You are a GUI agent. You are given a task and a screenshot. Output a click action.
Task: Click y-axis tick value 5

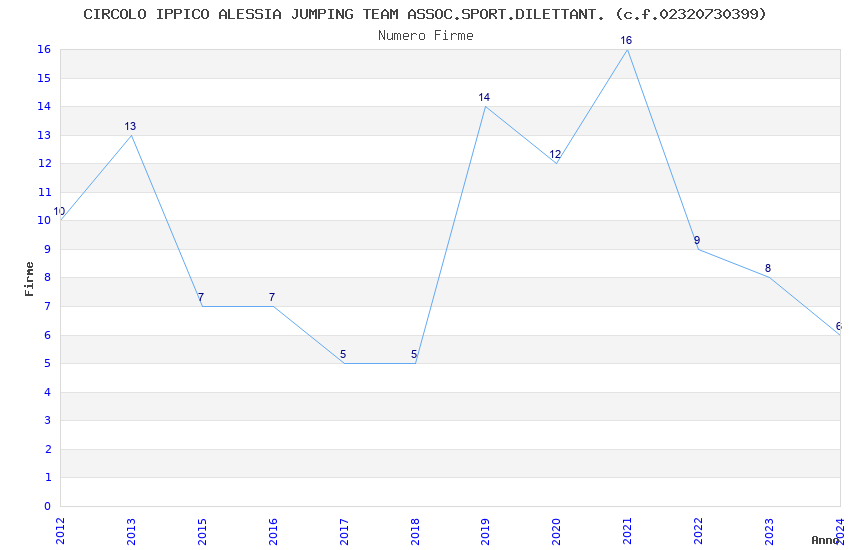[48, 363]
